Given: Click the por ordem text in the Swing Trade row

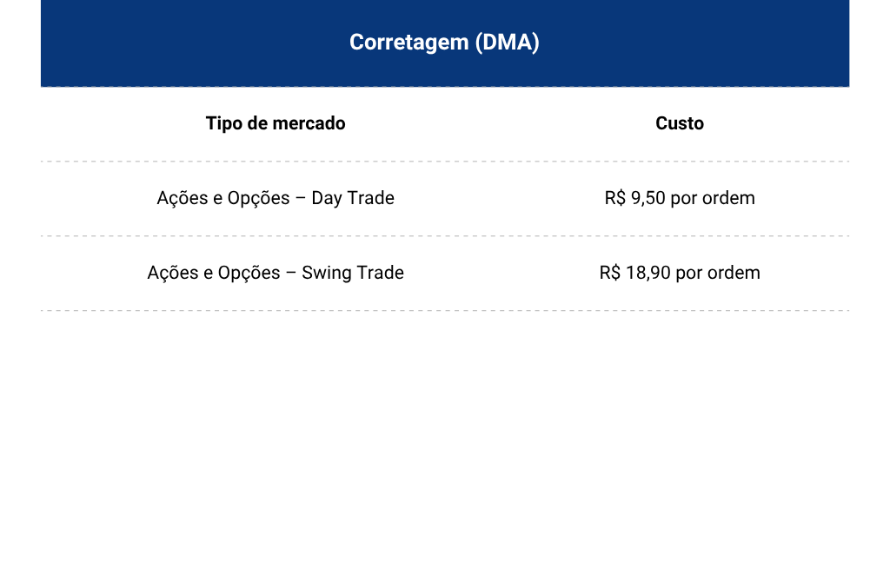Looking at the screenshot, I should pyautogui.click(x=718, y=274).
